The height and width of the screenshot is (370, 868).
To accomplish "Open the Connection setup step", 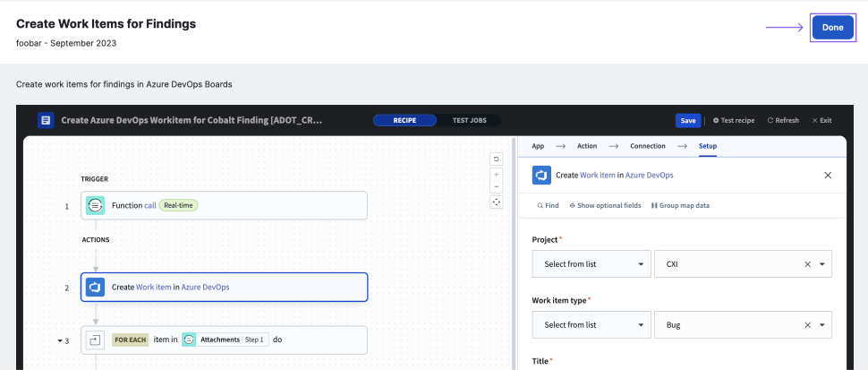I will [x=648, y=146].
